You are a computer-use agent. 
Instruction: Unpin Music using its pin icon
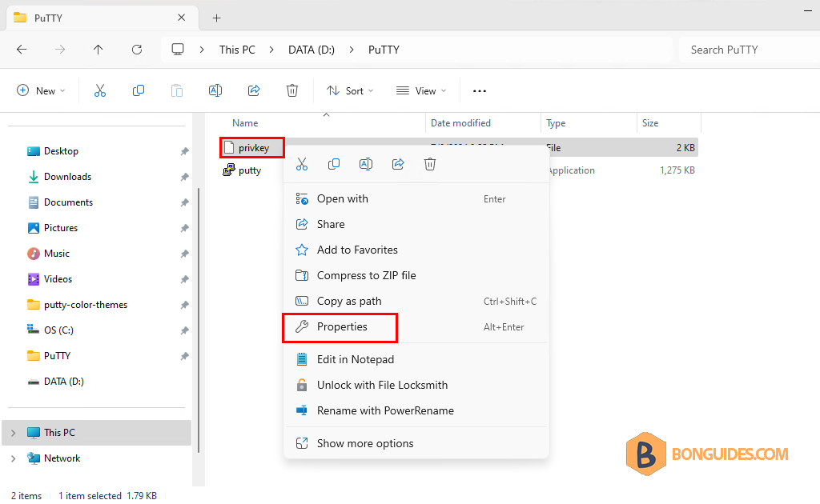tap(184, 254)
